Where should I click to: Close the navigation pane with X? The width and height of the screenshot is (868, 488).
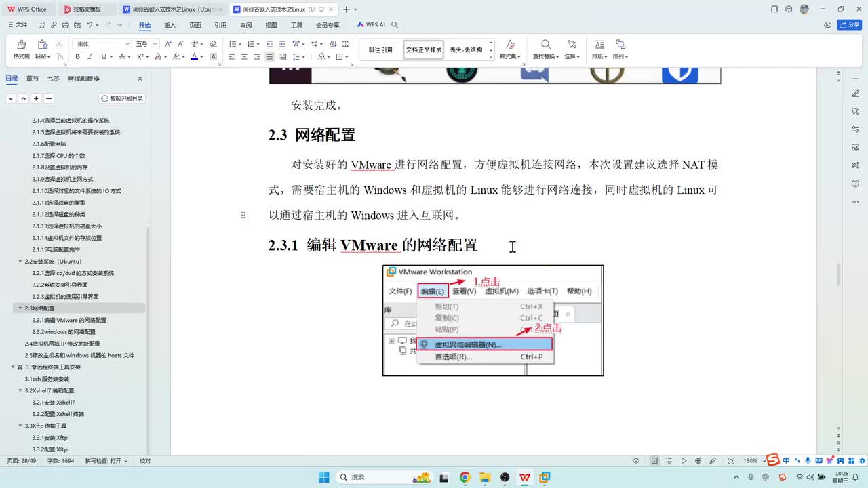click(x=140, y=79)
